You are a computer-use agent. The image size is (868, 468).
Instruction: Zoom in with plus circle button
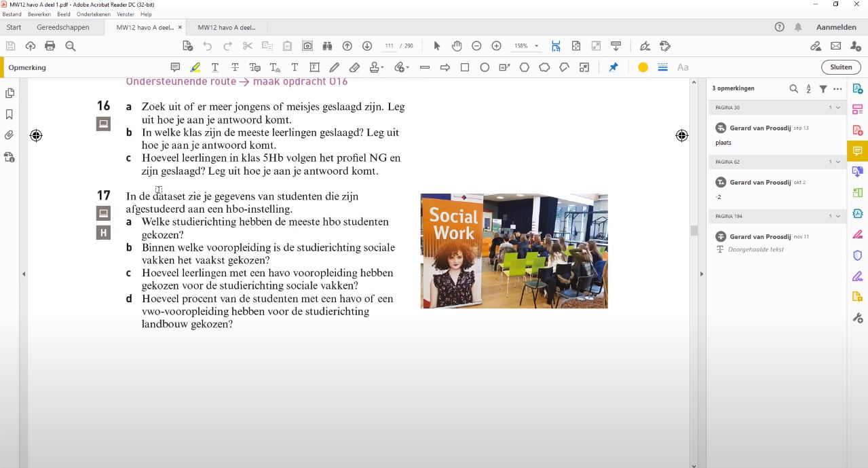point(496,46)
